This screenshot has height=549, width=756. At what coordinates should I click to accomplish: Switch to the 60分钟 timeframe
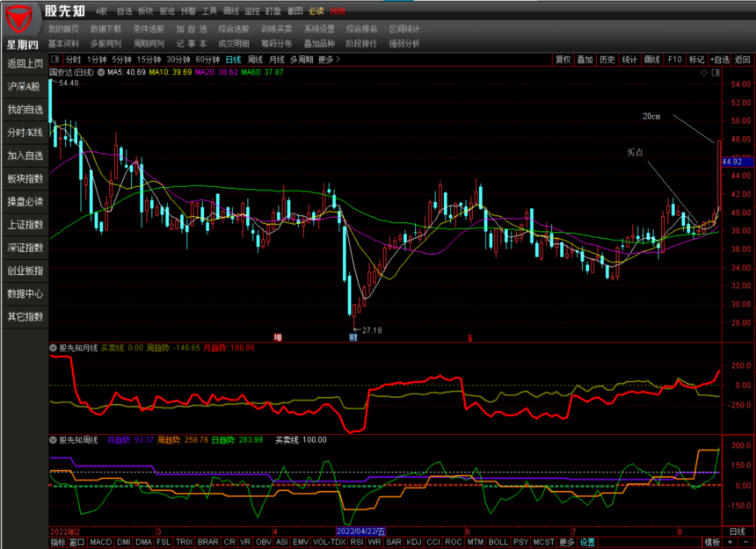point(207,59)
